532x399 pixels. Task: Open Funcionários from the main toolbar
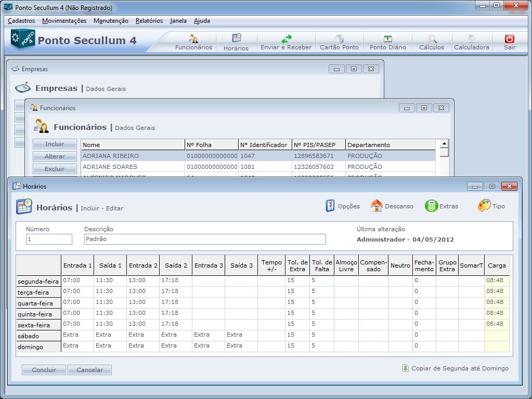(193, 43)
